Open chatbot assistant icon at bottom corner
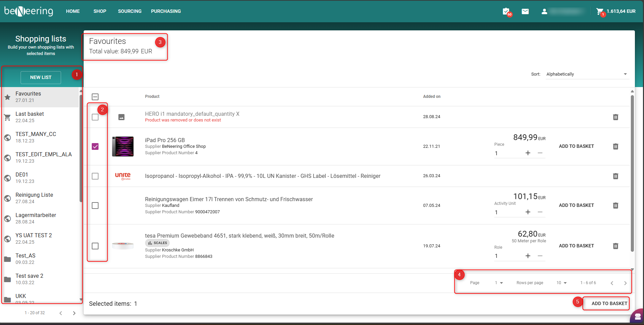The image size is (644, 325). point(637,317)
